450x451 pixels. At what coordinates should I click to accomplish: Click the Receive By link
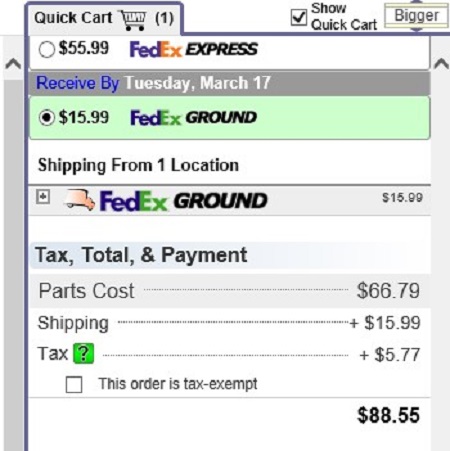77,83
